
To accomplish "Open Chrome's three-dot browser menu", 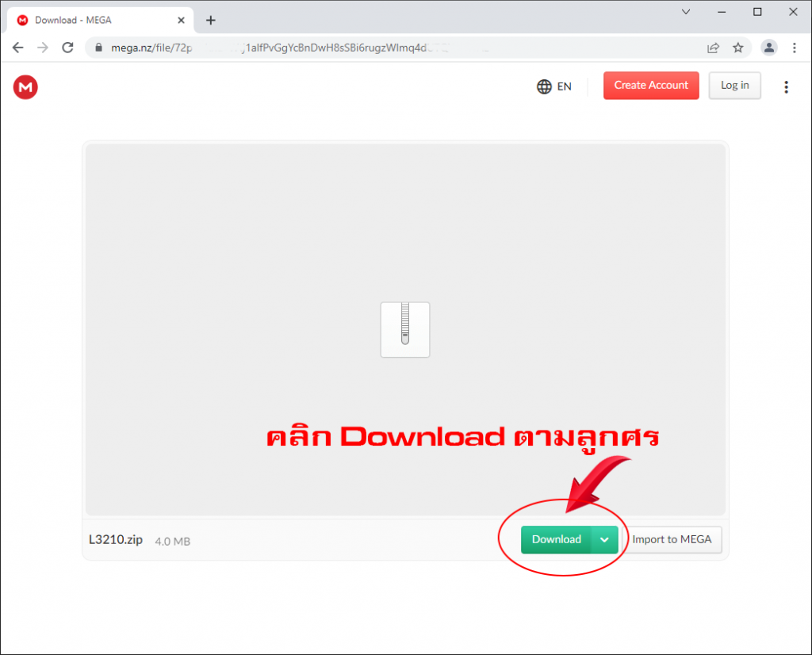I will (794, 48).
